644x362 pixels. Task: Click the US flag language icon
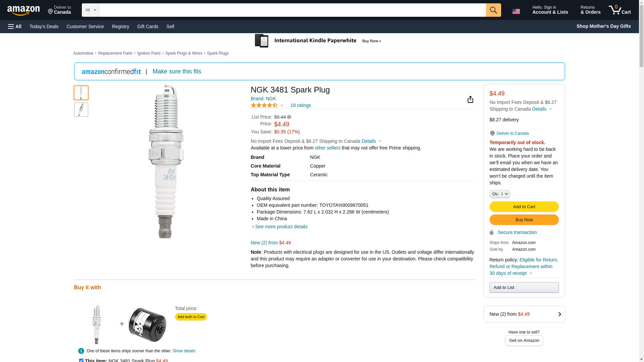(516, 11)
